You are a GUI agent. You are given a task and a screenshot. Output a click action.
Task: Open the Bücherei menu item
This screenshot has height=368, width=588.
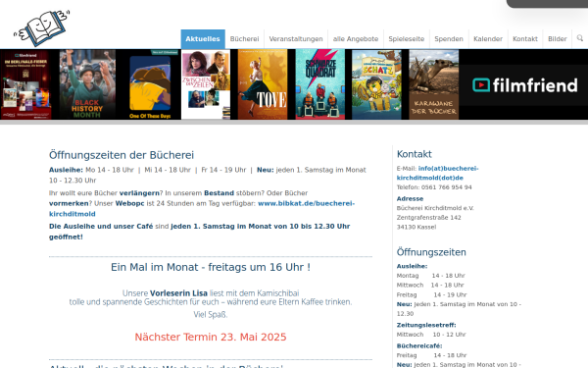pyautogui.click(x=244, y=39)
